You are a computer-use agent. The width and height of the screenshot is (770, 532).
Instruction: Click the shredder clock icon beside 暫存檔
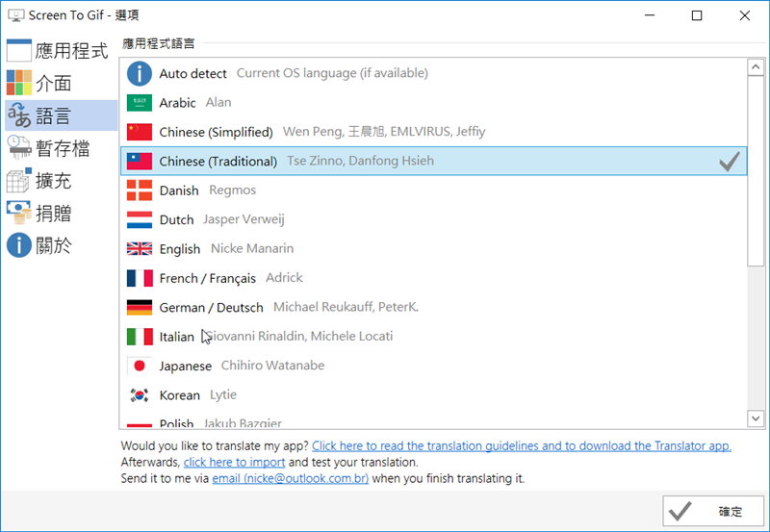coord(19,147)
